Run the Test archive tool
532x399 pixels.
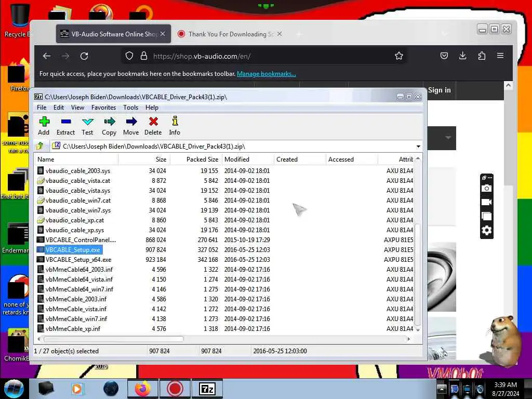[x=87, y=126]
